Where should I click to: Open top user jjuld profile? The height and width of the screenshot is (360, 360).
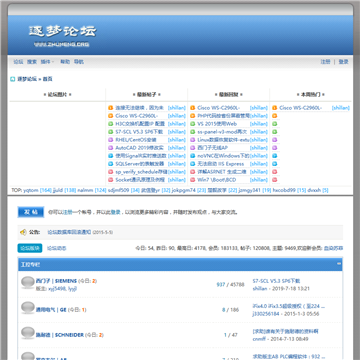58,190
